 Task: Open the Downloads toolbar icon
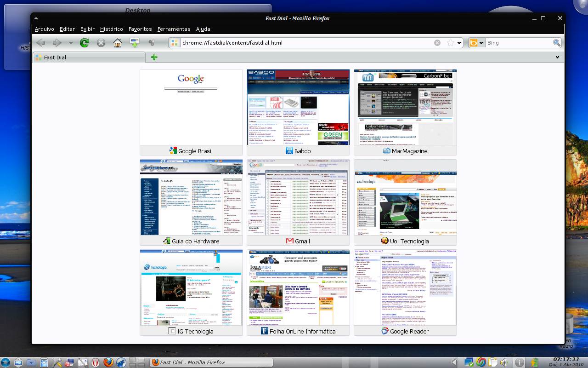135,43
